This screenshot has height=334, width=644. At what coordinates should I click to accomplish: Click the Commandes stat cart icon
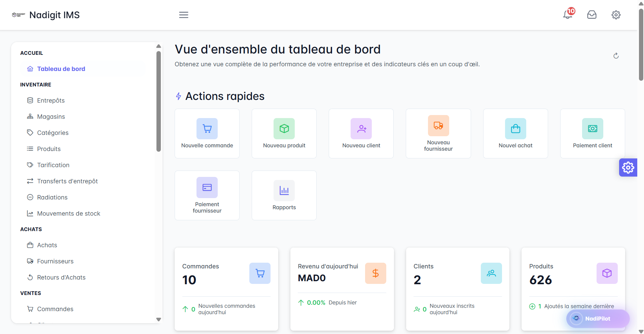(x=260, y=273)
